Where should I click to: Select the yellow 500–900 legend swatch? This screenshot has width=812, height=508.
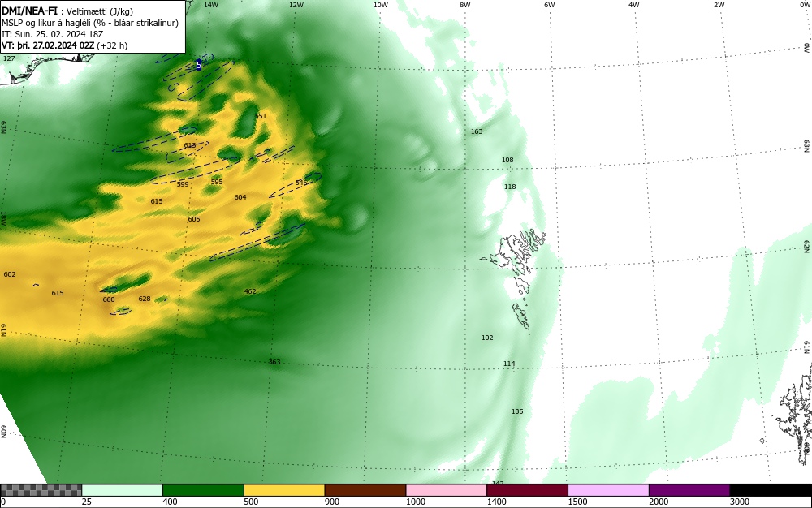click(284, 490)
